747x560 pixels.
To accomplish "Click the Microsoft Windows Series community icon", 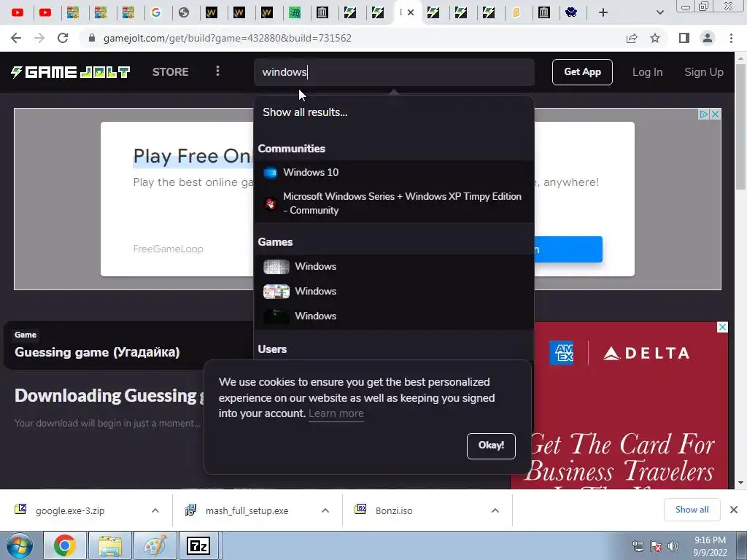I will tap(270, 204).
